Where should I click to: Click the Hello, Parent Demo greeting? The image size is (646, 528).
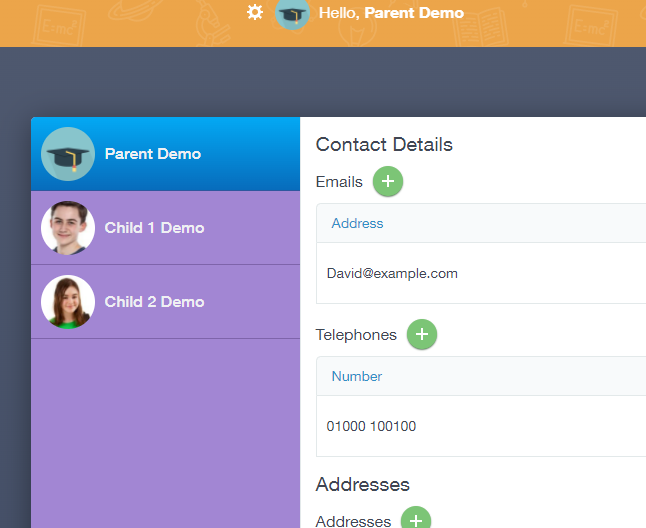(391, 13)
